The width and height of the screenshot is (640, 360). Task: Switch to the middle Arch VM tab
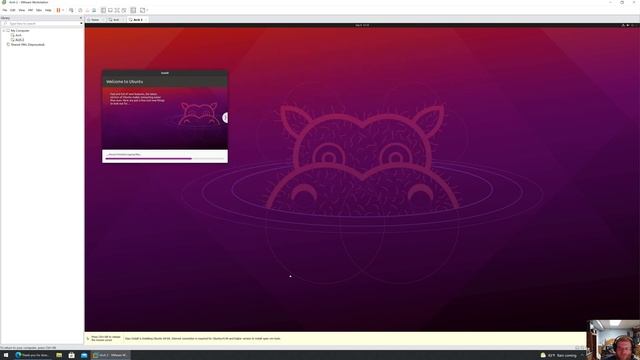coord(116,20)
